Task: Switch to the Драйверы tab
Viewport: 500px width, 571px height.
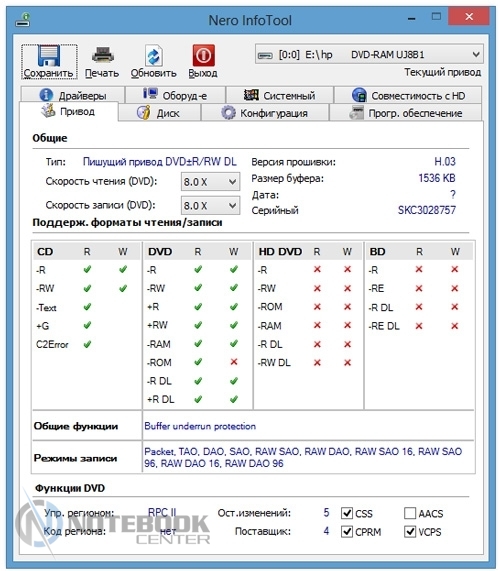Action: 73,95
